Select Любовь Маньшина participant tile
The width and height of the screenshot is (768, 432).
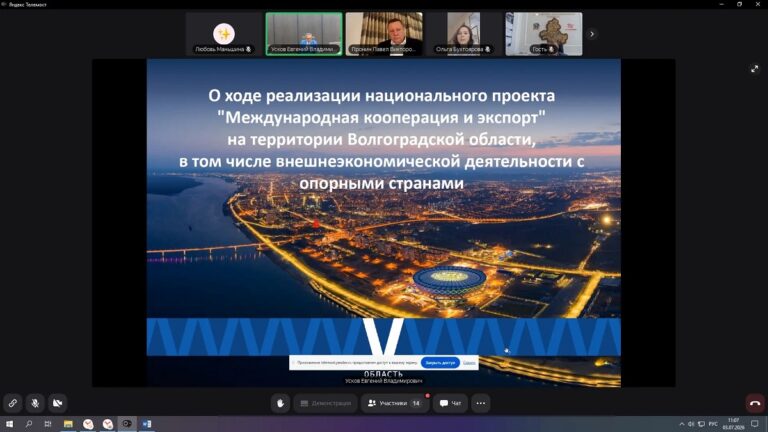(x=224, y=34)
